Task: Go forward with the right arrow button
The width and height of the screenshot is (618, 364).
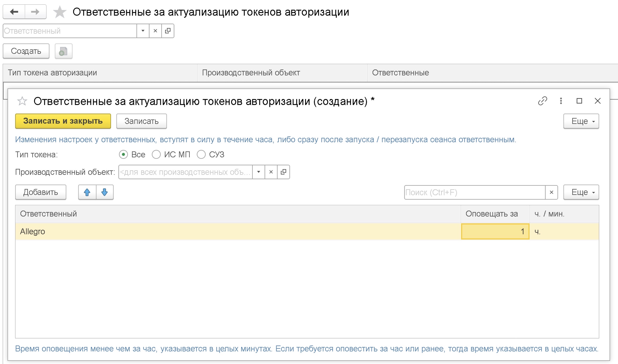Action: (x=35, y=12)
